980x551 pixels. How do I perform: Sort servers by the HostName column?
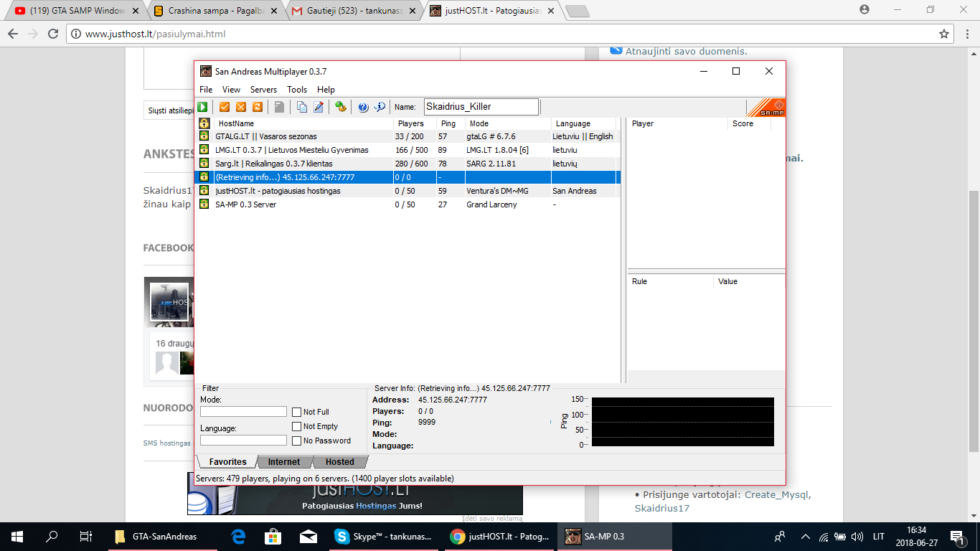[x=302, y=123]
